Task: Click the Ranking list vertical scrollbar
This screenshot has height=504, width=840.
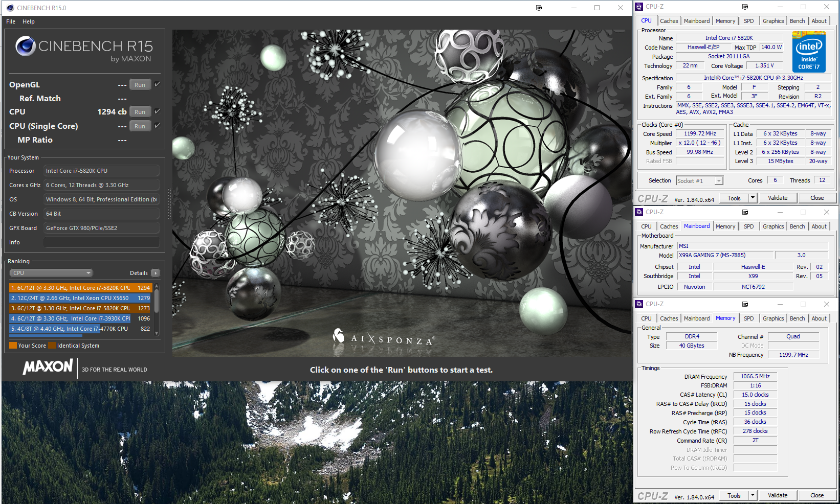Action: [157, 310]
